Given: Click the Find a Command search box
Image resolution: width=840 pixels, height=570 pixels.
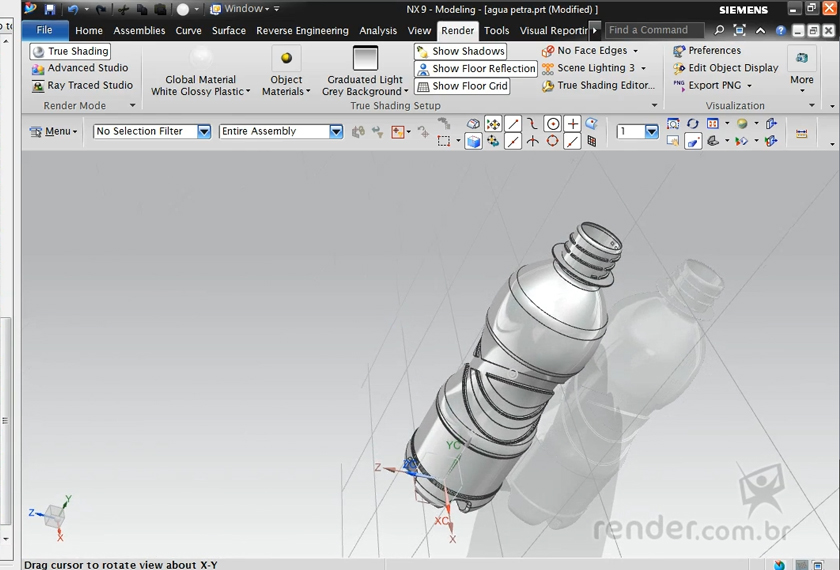Looking at the screenshot, I should click(655, 30).
